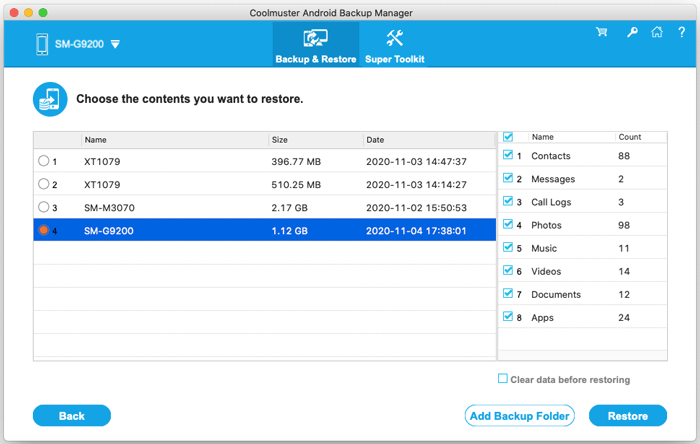Enable Clear data before restoring
700x444 pixels.
[x=503, y=379]
